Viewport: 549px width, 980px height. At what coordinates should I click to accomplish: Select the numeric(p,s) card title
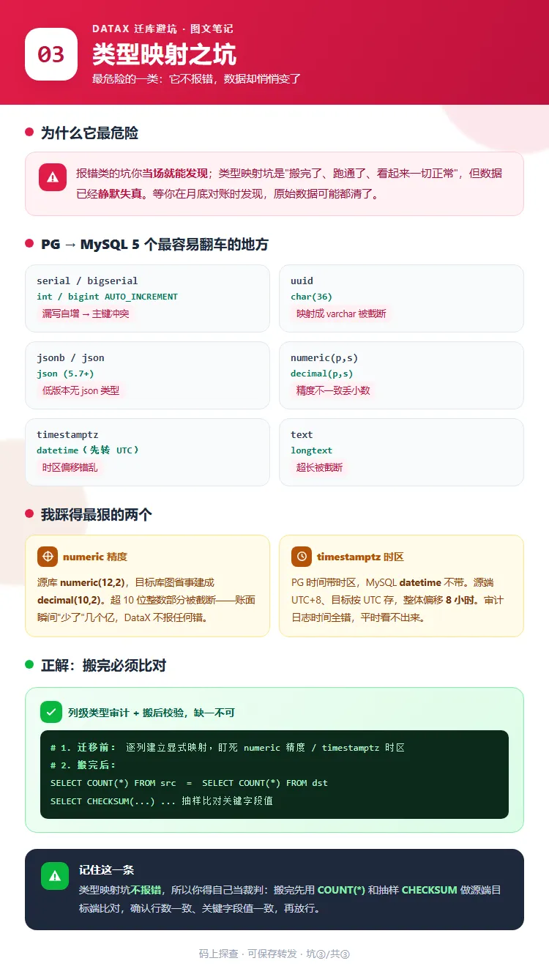point(324,357)
